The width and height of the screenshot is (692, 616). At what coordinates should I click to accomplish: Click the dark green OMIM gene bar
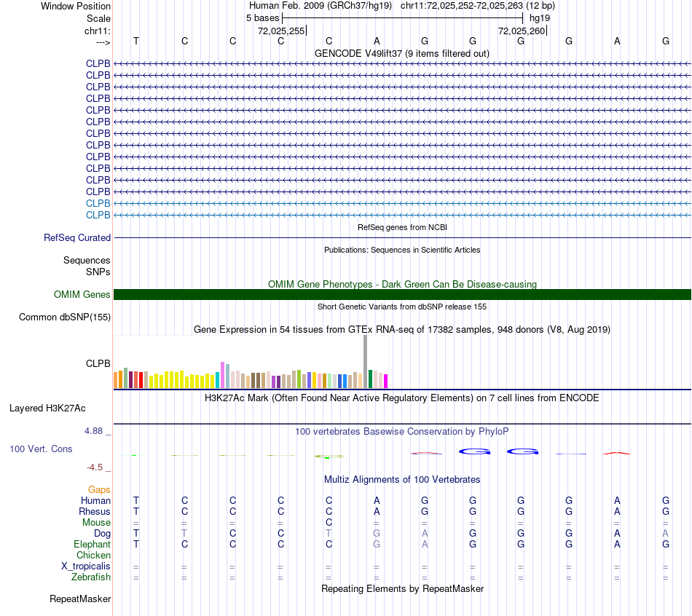[x=402, y=294]
